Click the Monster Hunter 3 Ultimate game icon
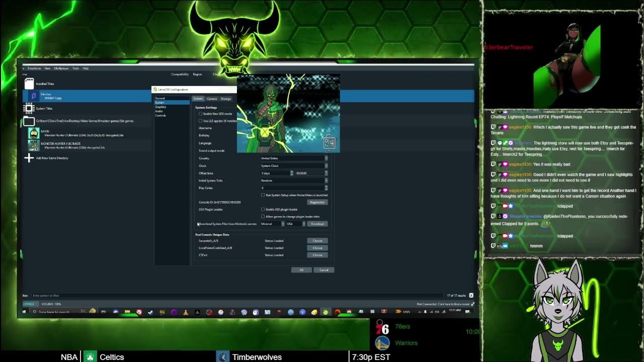Screen dimensions: 644x362 (x=34, y=133)
